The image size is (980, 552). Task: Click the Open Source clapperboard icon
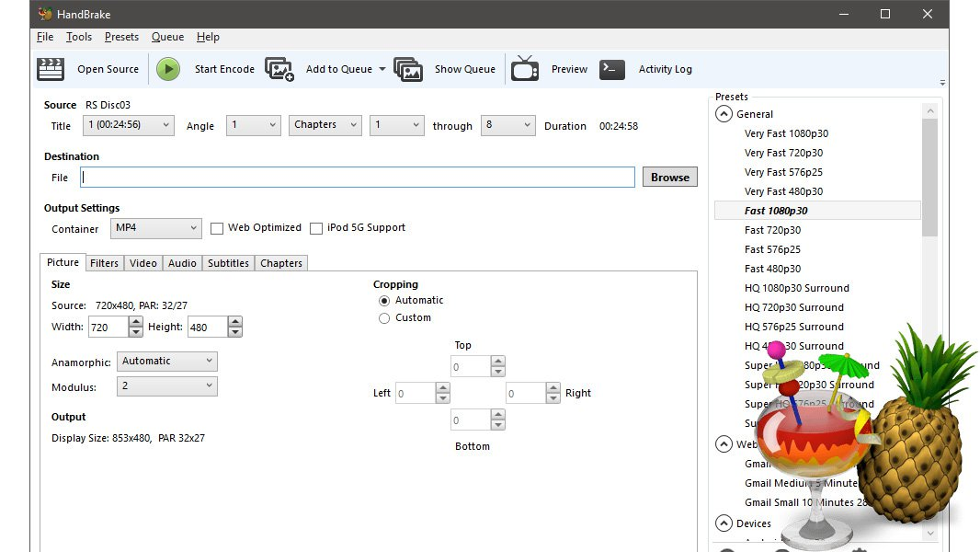[50, 69]
